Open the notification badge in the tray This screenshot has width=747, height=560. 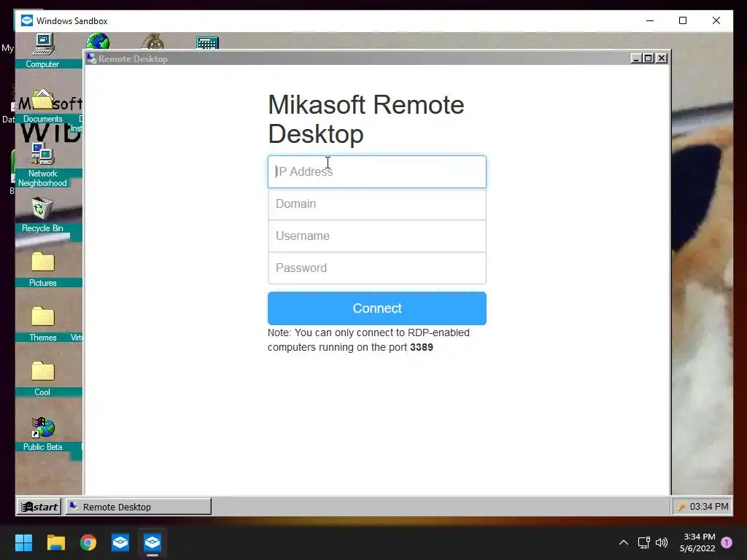click(x=727, y=542)
